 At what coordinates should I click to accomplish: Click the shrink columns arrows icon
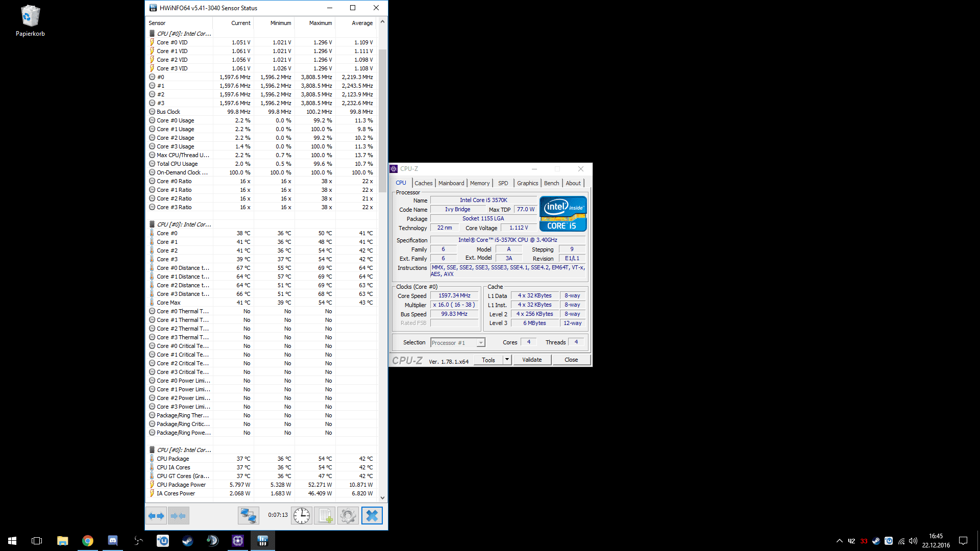coord(179,516)
